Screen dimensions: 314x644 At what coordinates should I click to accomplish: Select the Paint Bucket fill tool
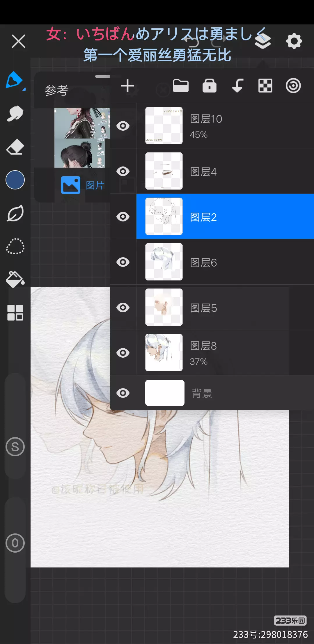click(15, 279)
